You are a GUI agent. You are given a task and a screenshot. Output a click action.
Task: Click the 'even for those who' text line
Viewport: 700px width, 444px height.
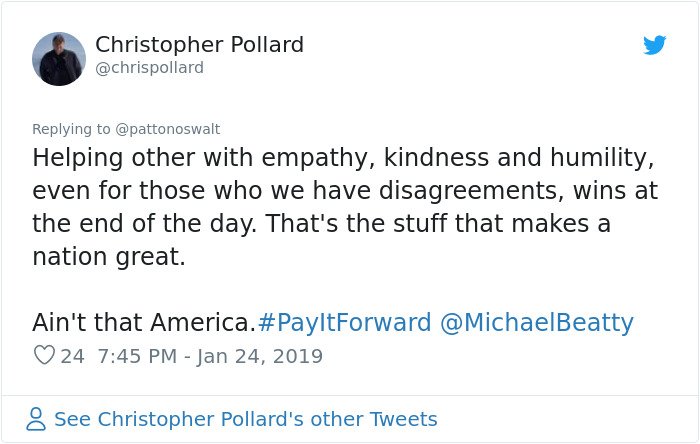pyautogui.click(x=345, y=191)
